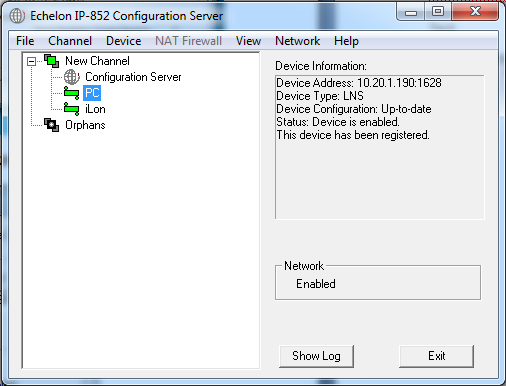Select the PC tree item
The image size is (506, 386).
click(92, 93)
